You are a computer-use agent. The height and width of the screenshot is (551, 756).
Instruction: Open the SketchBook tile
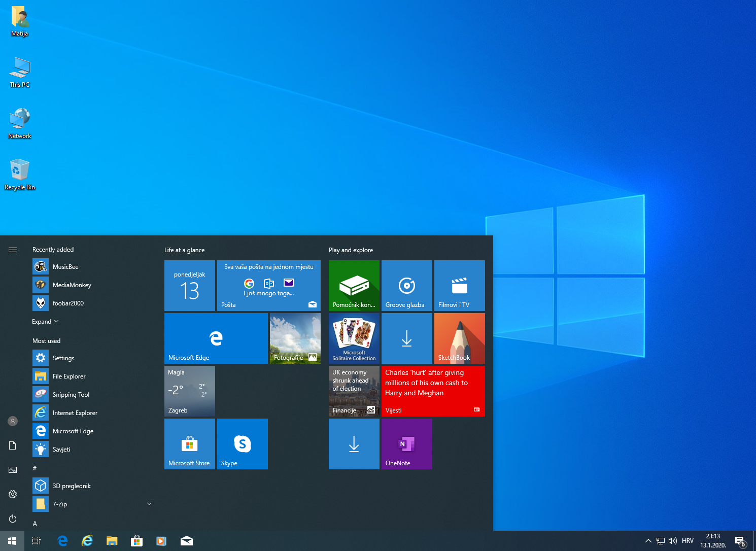point(460,338)
